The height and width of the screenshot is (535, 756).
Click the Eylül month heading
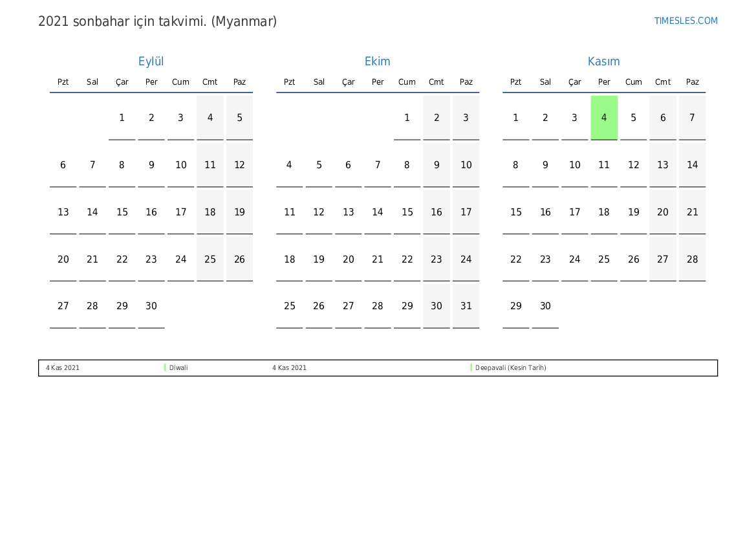click(151, 61)
